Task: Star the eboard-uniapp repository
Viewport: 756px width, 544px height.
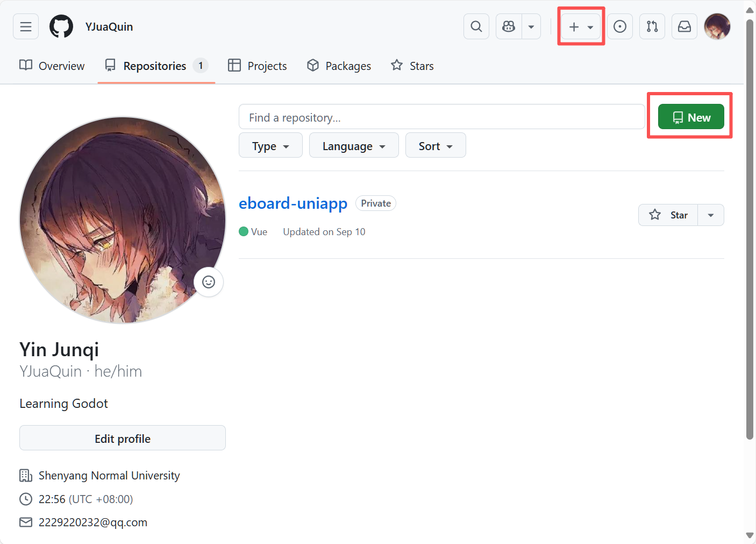Action: coord(668,215)
